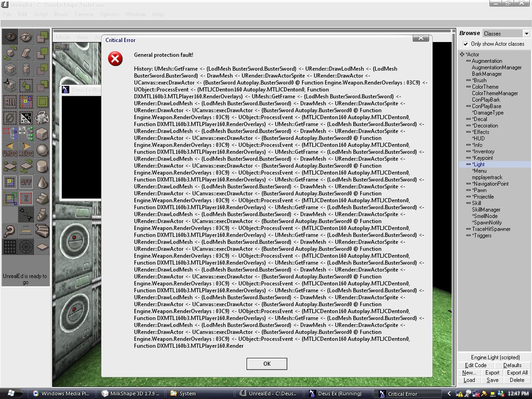Open the Edit menu
Viewport: 532px width, 399px height.
(22, 14)
